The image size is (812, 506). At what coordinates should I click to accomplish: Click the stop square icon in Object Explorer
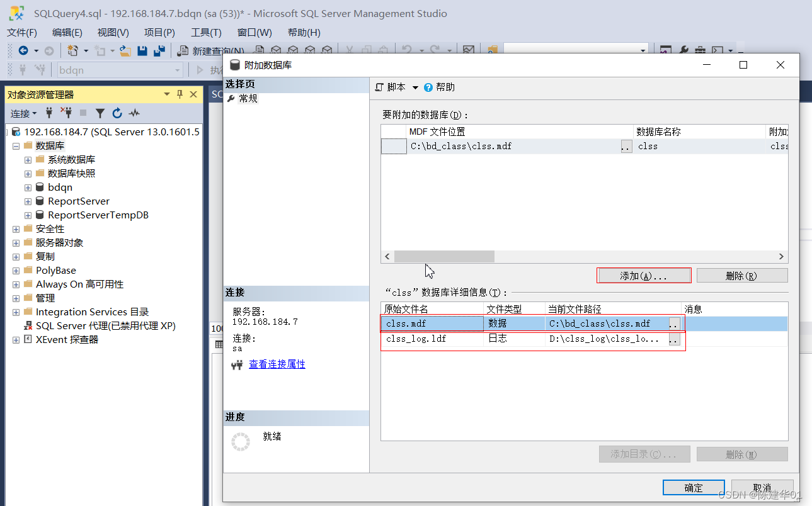point(83,113)
